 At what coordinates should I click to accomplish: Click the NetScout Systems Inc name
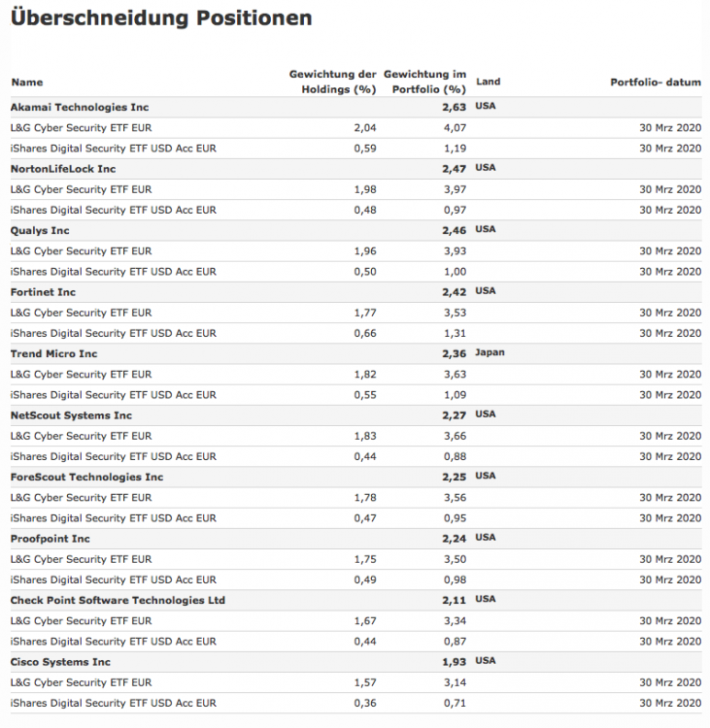coord(71,415)
